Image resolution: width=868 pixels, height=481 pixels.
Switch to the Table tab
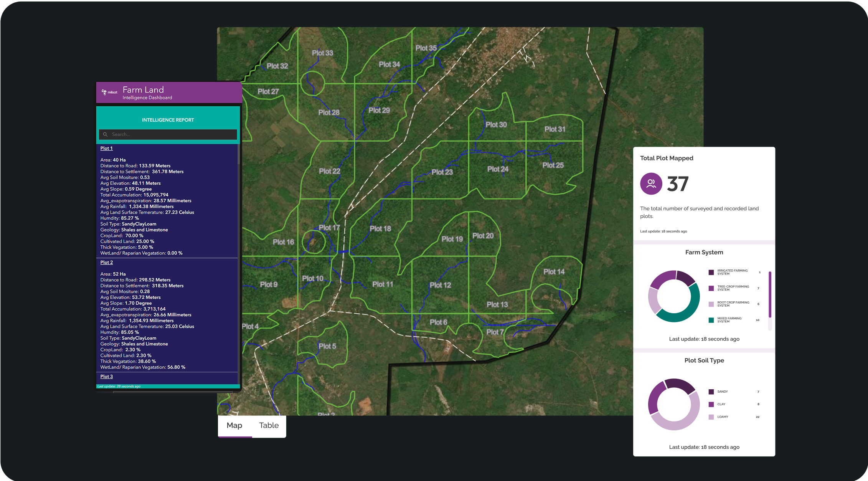[x=269, y=425]
